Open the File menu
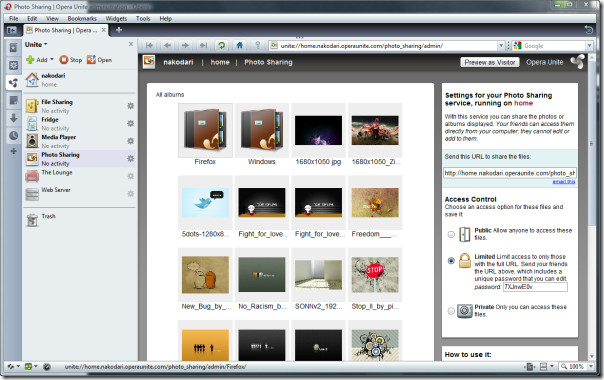 click(x=13, y=18)
